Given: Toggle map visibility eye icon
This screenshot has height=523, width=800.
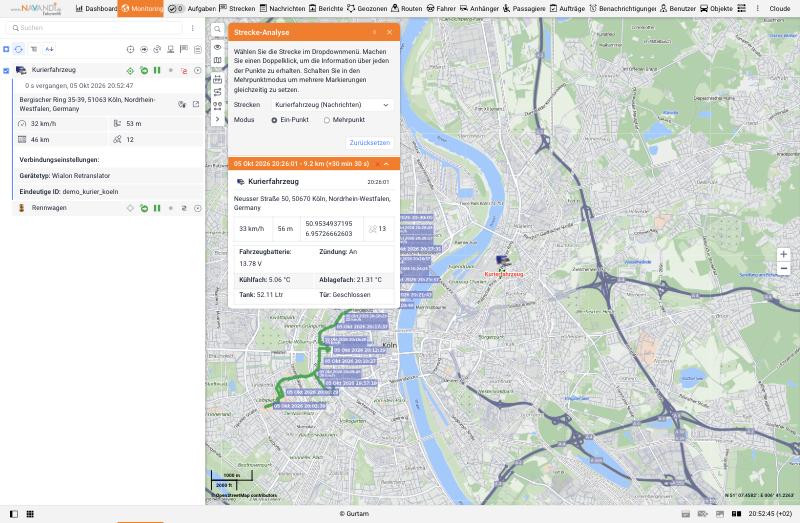Looking at the screenshot, I should coord(217,47).
